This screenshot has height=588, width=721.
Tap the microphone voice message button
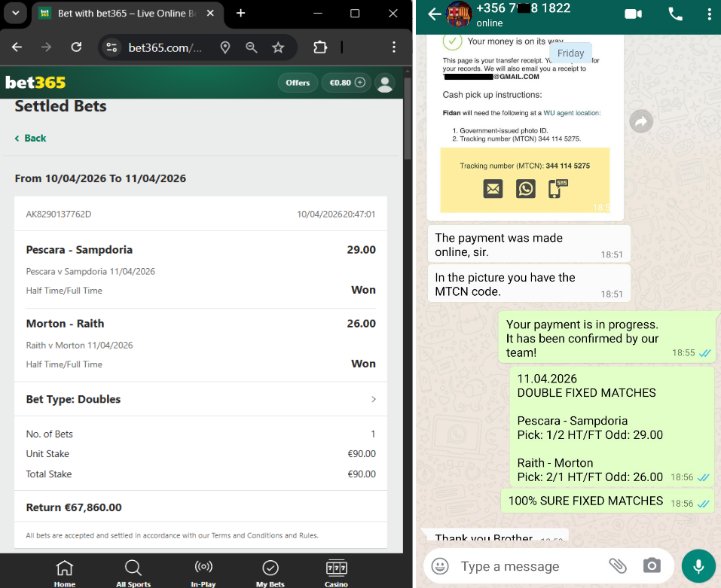coord(698,566)
